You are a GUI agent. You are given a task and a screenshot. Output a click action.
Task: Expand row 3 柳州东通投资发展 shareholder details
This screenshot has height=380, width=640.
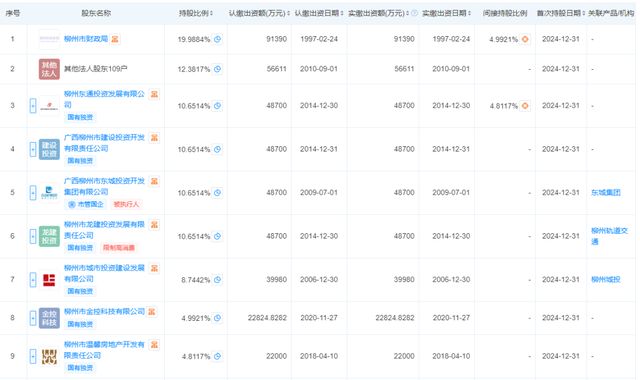point(33,106)
